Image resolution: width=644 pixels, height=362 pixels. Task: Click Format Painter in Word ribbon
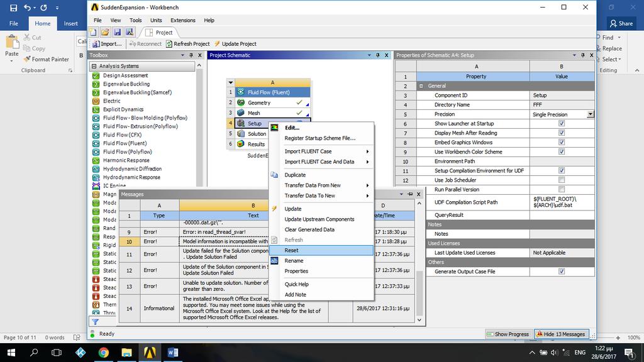(x=46, y=59)
